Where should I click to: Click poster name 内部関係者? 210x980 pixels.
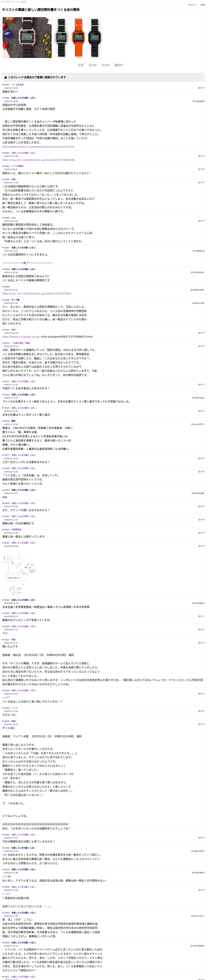tap(16, 530)
